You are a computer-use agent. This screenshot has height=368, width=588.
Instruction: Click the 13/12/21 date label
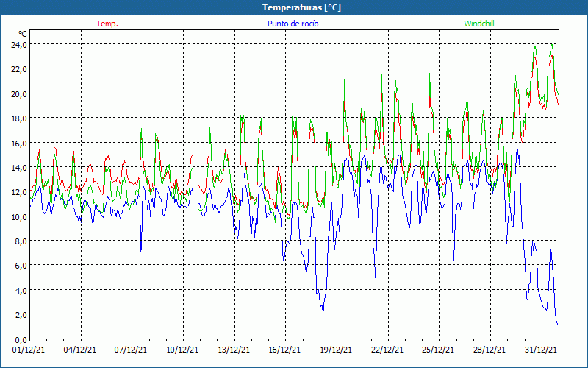234,350
